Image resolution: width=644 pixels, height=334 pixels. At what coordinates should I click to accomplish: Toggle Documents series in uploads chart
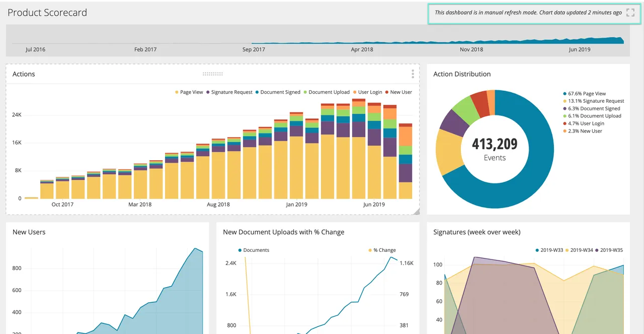254,250
